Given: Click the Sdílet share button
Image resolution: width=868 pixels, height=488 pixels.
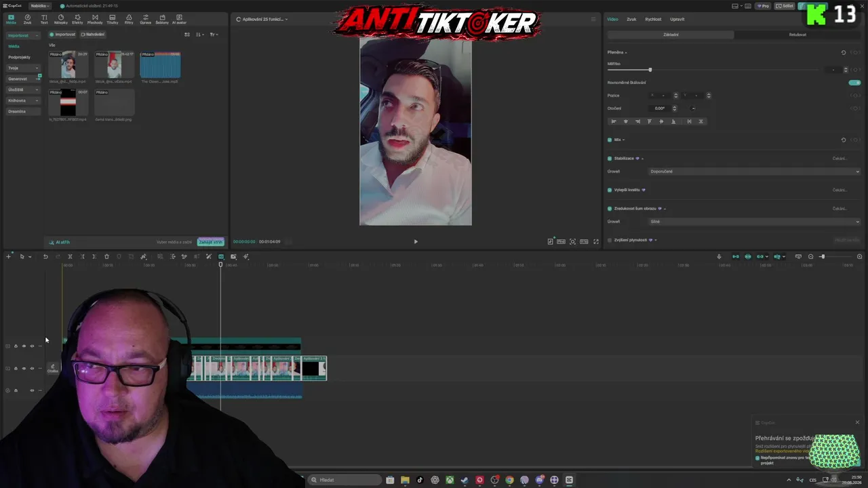Looking at the screenshot, I should (x=785, y=6).
